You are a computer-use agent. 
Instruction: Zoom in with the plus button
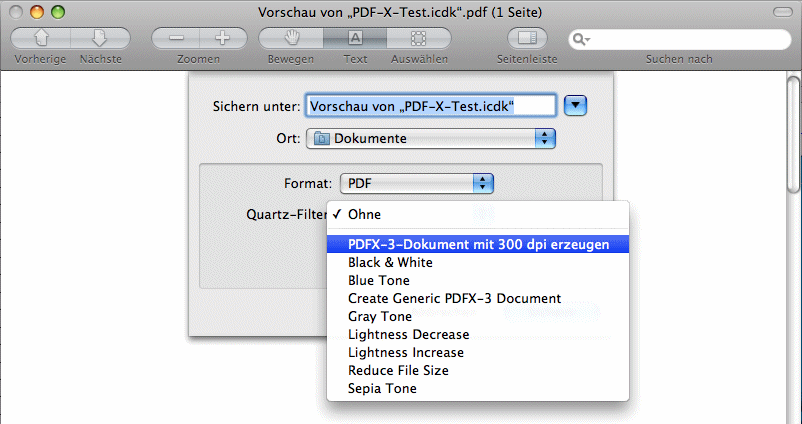tap(223, 38)
